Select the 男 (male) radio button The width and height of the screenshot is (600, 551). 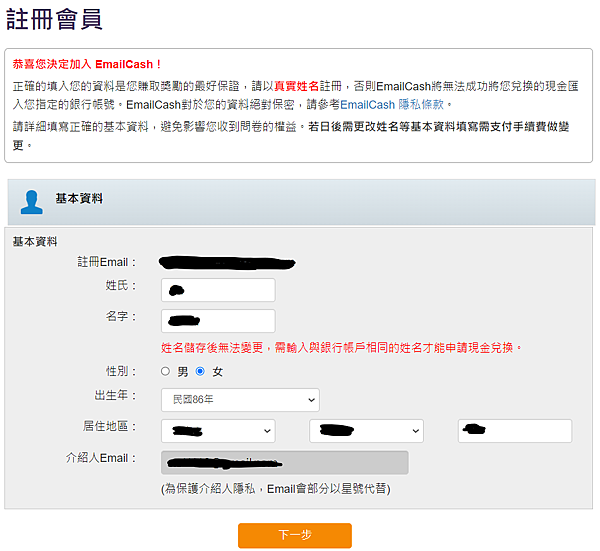(x=165, y=371)
